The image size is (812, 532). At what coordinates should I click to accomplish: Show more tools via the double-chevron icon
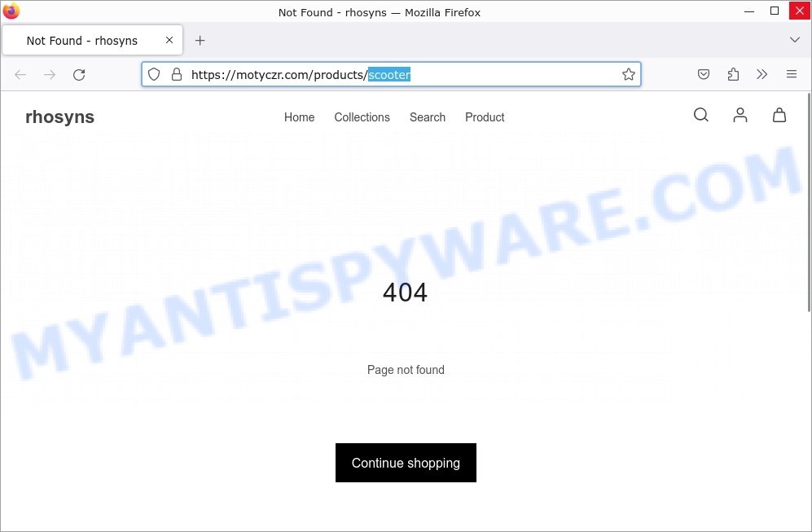[x=762, y=74]
